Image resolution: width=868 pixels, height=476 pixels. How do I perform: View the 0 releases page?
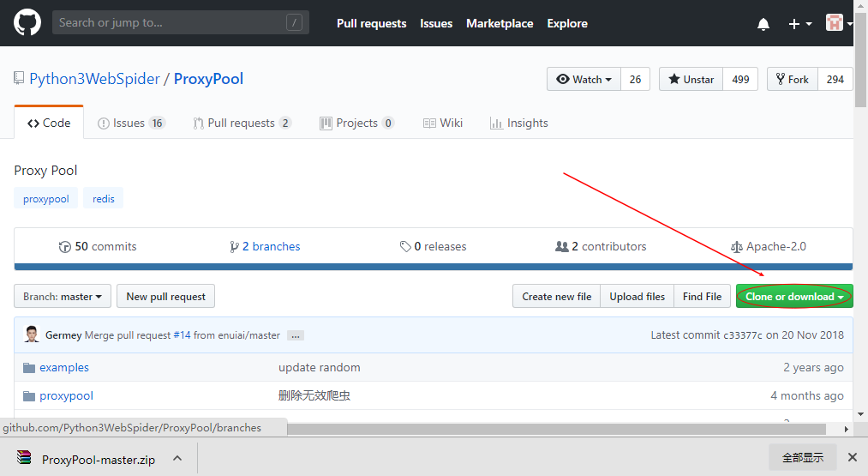pyautogui.click(x=433, y=247)
